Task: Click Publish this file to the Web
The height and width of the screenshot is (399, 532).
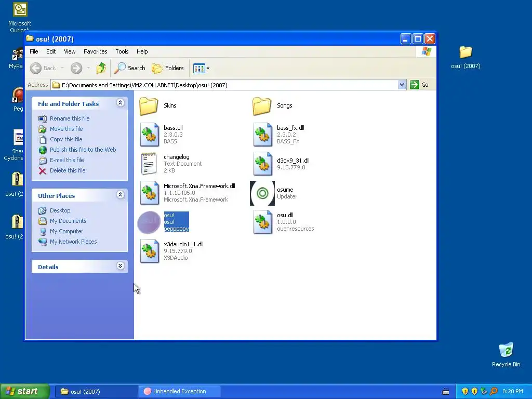Action: pyautogui.click(x=83, y=150)
